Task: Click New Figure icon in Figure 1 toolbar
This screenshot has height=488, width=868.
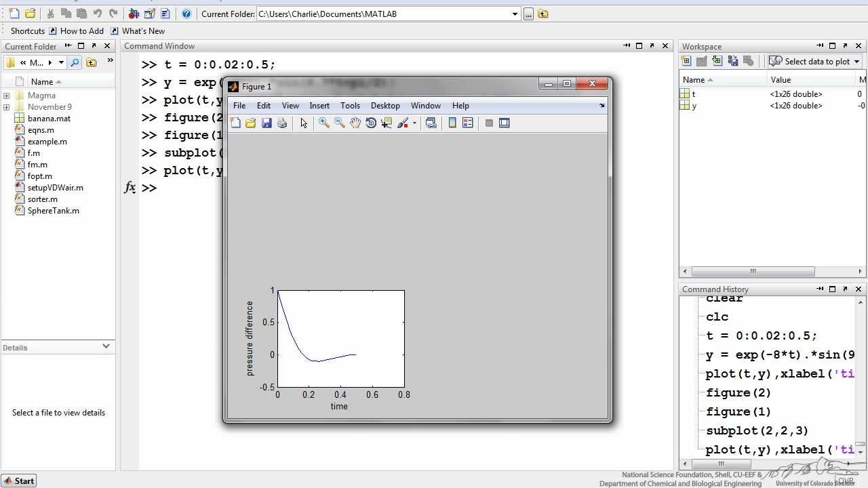Action: pyautogui.click(x=235, y=123)
